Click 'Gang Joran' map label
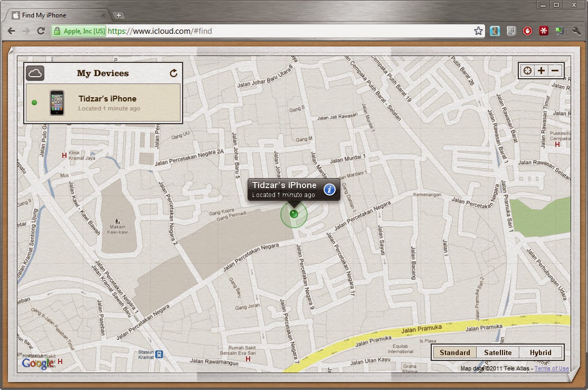The image size is (588, 390). (247, 307)
